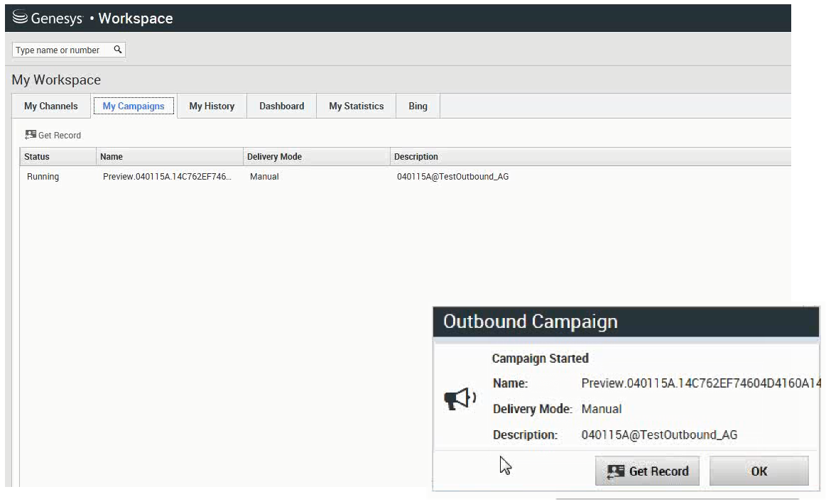Switch to the My Channels tab

(51, 106)
